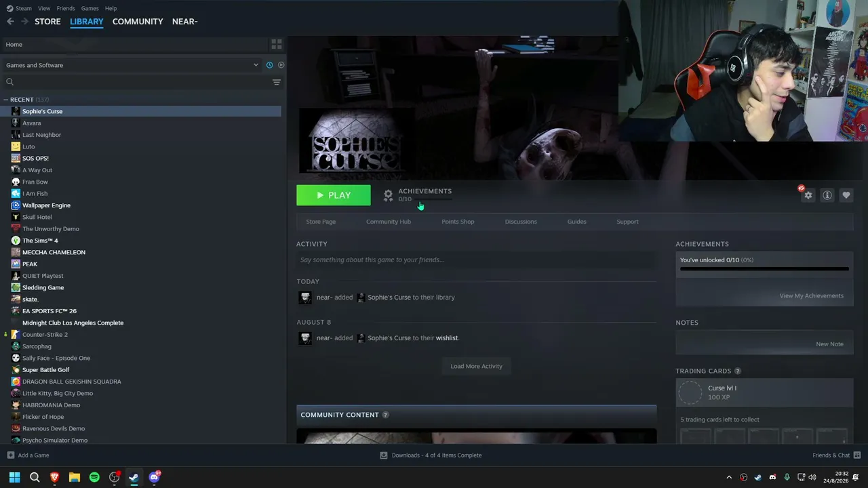Click the Curse lvl I trading card badge
The width and height of the screenshot is (868, 488).
click(x=764, y=392)
